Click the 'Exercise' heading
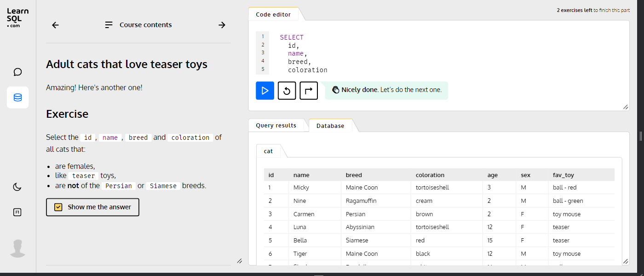The width and height of the screenshot is (644, 276). click(67, 114)
